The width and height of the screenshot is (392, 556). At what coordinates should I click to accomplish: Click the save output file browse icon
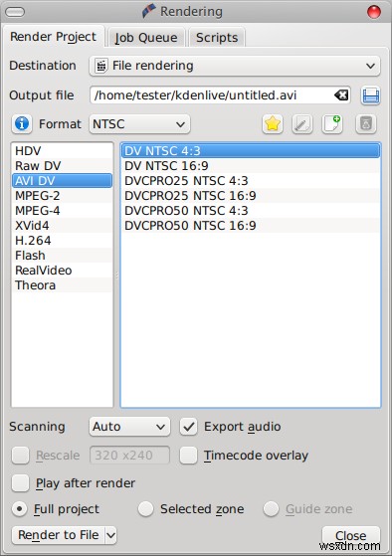(371, 95)
